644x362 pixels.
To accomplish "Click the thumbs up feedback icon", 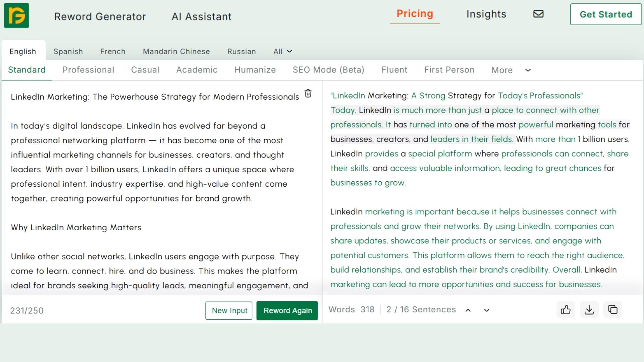I will [566, 309].
